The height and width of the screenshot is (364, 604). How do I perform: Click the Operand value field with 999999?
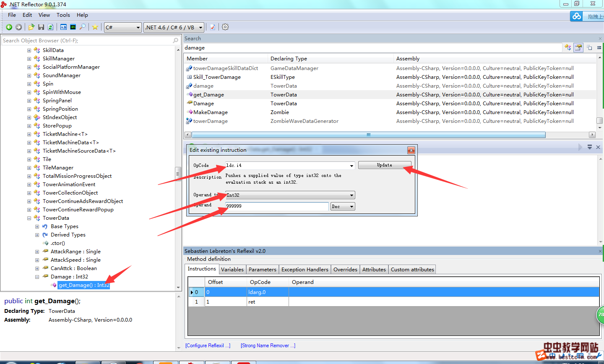(x=277, y=206)
